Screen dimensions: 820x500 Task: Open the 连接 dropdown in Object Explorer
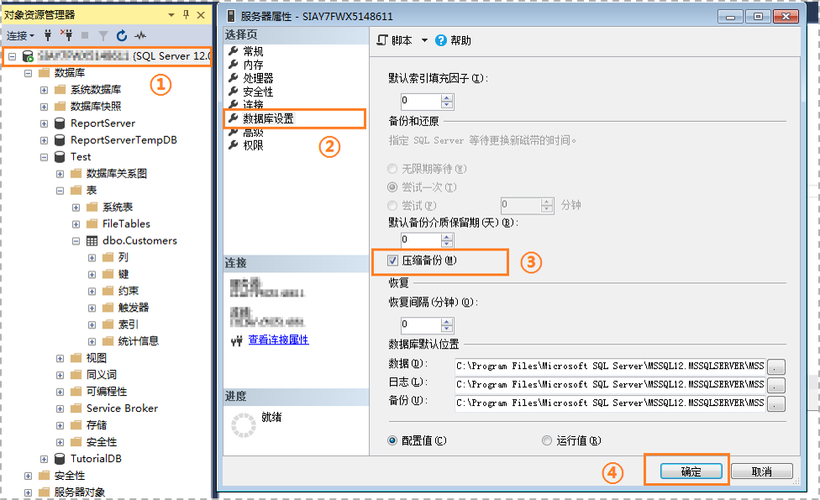pyautogui.click(x=20, y=36)
